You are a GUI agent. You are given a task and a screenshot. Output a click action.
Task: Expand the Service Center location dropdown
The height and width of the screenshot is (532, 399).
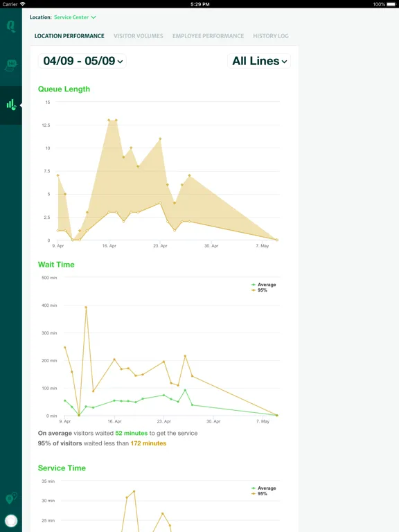pyautogui.click(x=75, y=17)
